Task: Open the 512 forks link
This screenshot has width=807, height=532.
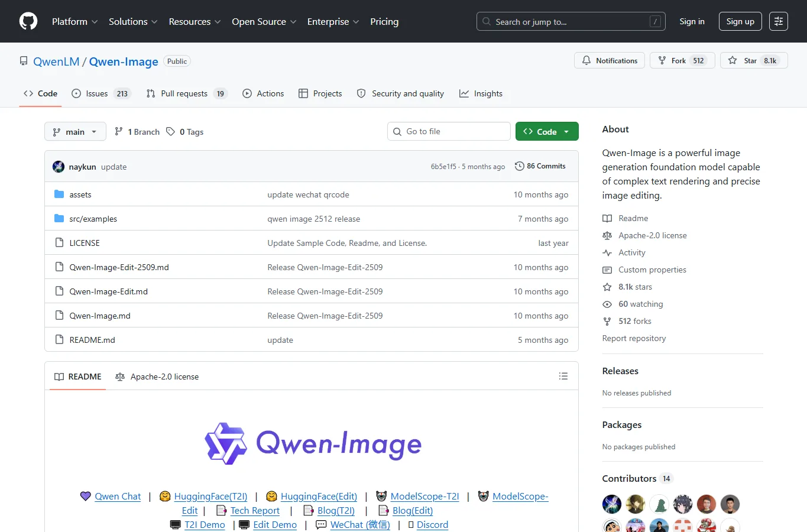Action: click(x=634, y=321)
